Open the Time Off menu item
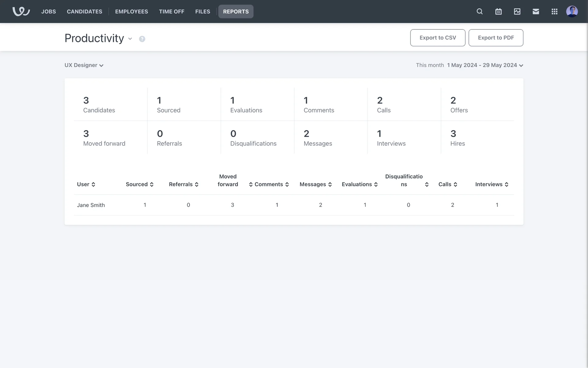The width and height of the screenshot is (588, 368). click(171, 11)
